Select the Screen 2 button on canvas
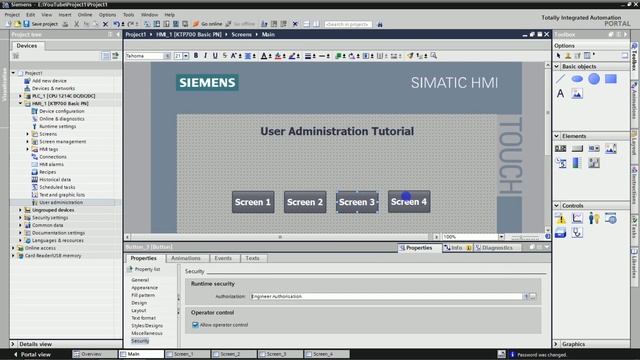The height and width of the screenshot is (360, 640). coord(305,202)
